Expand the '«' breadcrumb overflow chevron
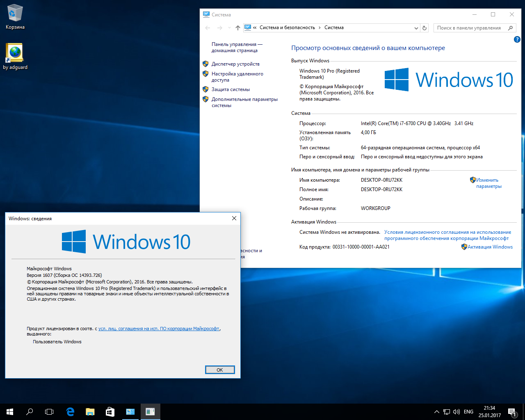525x420 pixels. (x=255, y=27)
